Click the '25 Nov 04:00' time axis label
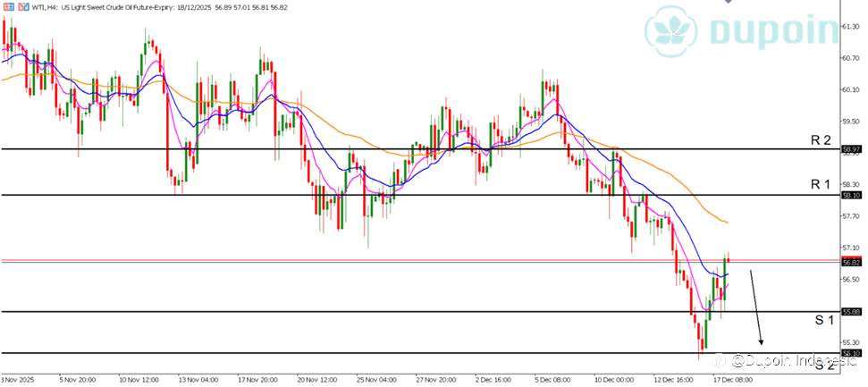This screenshot has height=387, width=868. 375,381
